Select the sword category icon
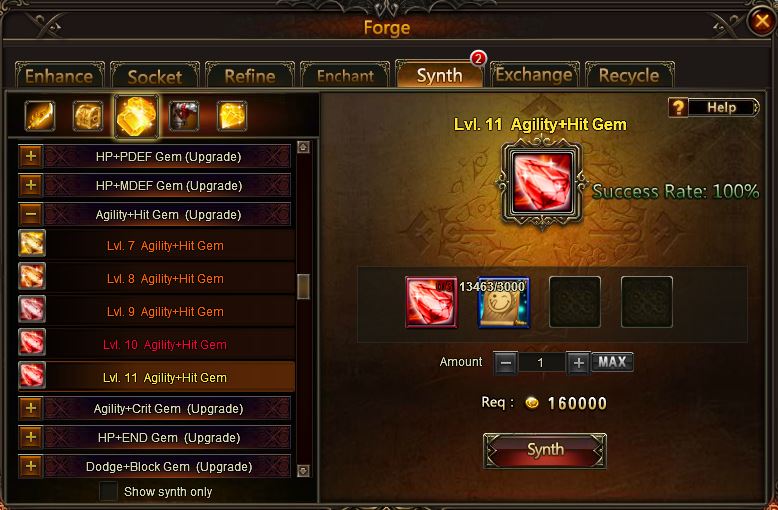Image resolution: width=778 pixels, height=510 pixels. [40, 116]
